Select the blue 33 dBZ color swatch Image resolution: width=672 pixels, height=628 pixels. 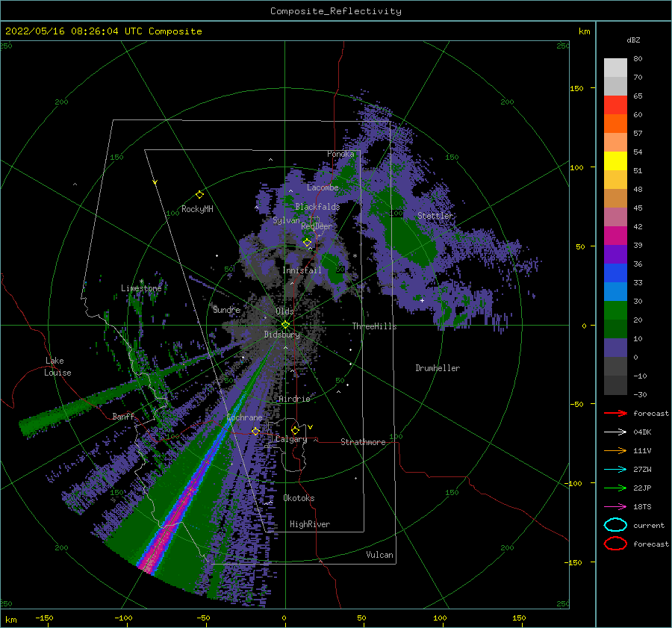[615, 273]
